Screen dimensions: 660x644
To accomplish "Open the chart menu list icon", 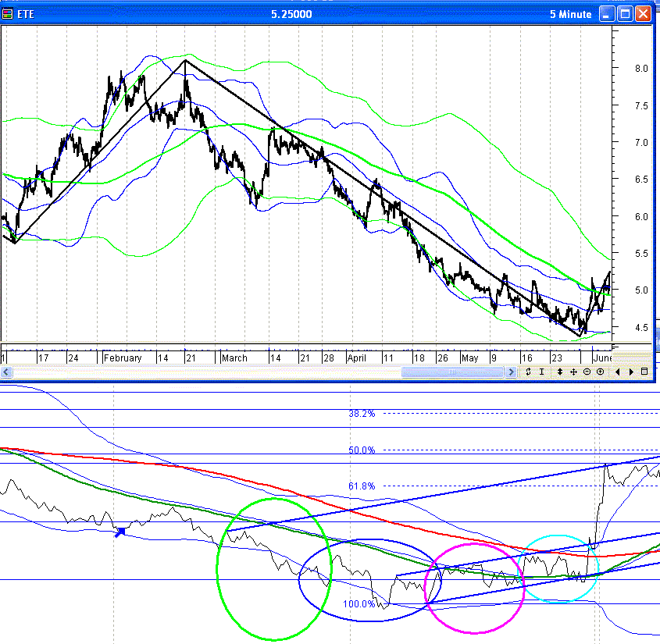I will click(x=644, y=372).
